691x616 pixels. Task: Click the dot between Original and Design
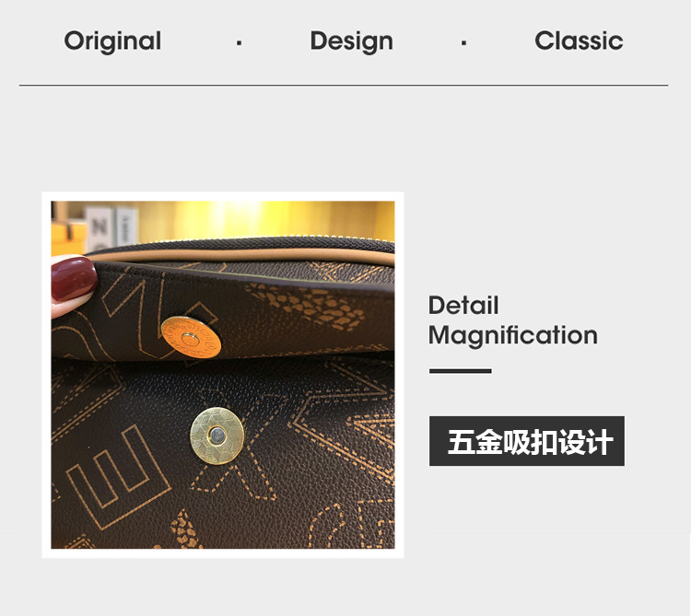coord(239,43)
